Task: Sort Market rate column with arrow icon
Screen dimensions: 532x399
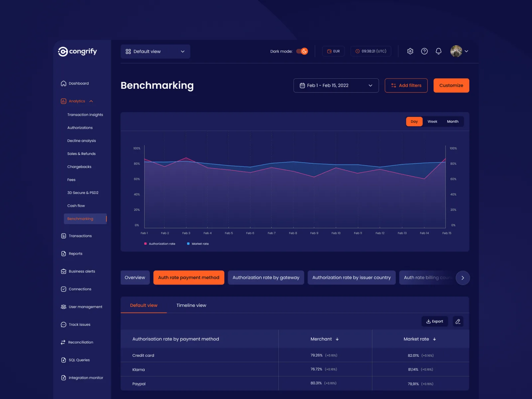Action: tap(434, 339)
